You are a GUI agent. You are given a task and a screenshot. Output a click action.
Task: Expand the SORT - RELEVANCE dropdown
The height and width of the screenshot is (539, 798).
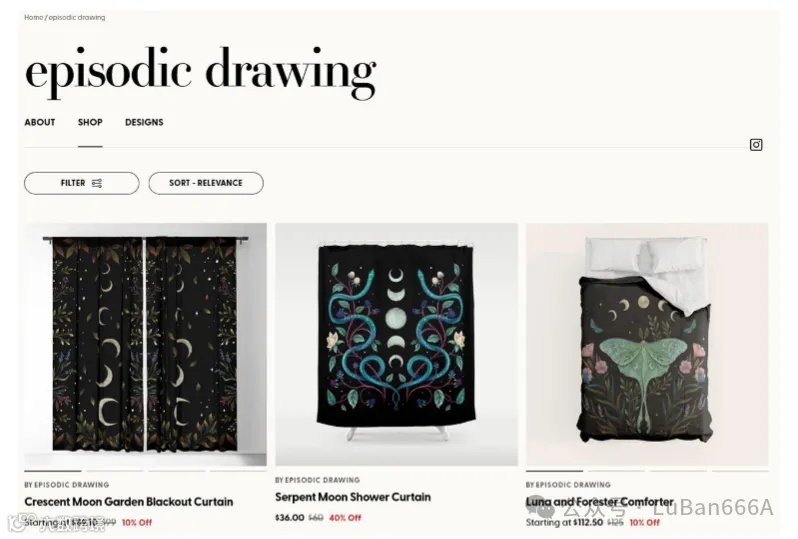pyautogui.click(x=206, y=183)
